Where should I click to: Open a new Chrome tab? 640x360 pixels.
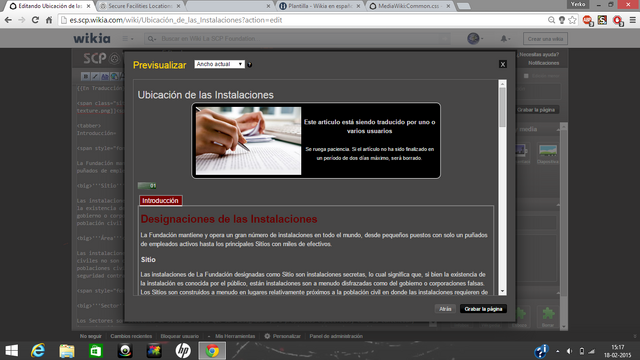pyautogui.click(x=463, y=6)
